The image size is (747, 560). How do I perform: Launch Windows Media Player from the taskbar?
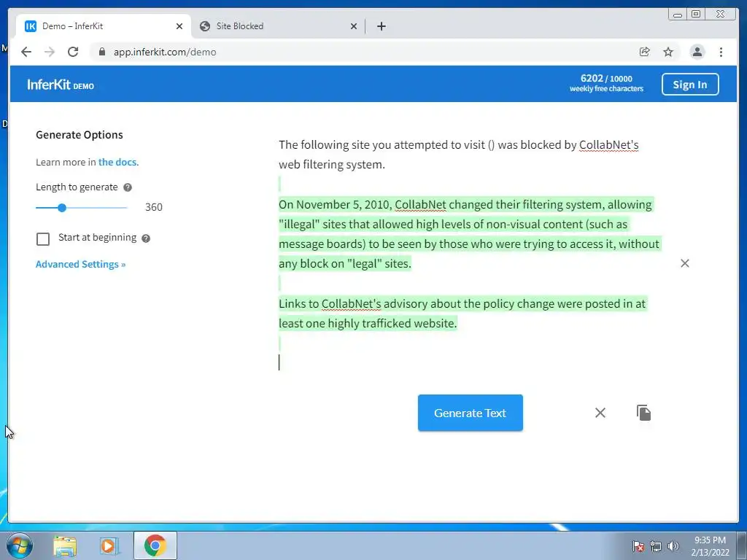pos(109,545)
